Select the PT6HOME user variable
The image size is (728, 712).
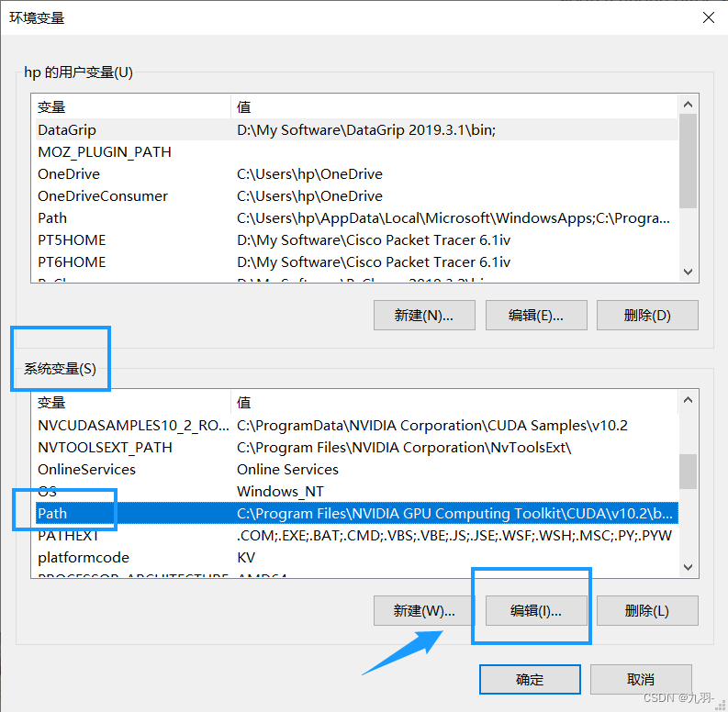click(x=356, y=261)
